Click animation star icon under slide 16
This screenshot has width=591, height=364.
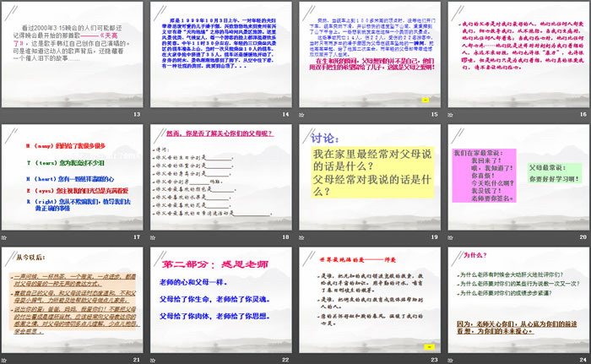pos(450,115)
